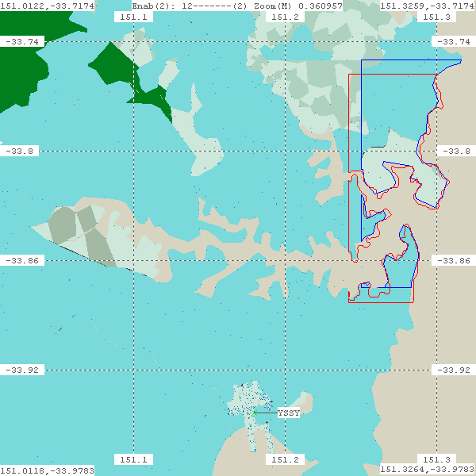Click the 151.3264,-33.9783 corner coordinate label
476x476 pixels.
coord(428,470)
